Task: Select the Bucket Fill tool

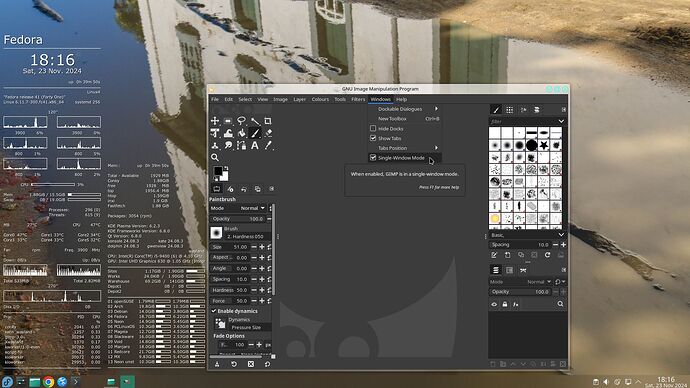Action: click(x=241, y=133)
